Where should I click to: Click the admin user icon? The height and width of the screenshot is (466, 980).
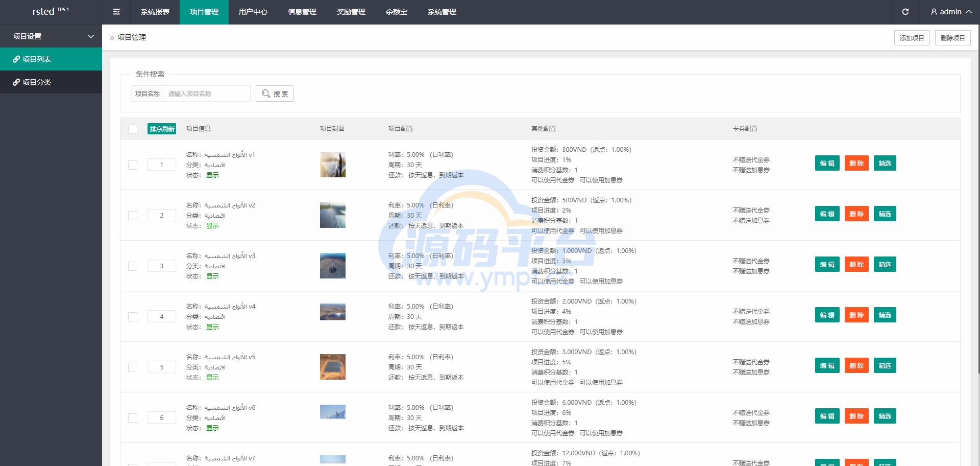click(934, 12)
